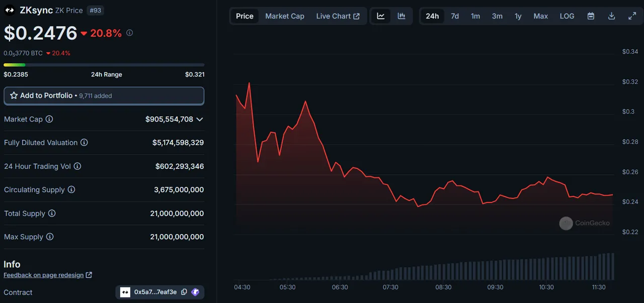This screenshot has height=303, width=644.
Task: Show Total Supply info icon
Action: [52, 214]
